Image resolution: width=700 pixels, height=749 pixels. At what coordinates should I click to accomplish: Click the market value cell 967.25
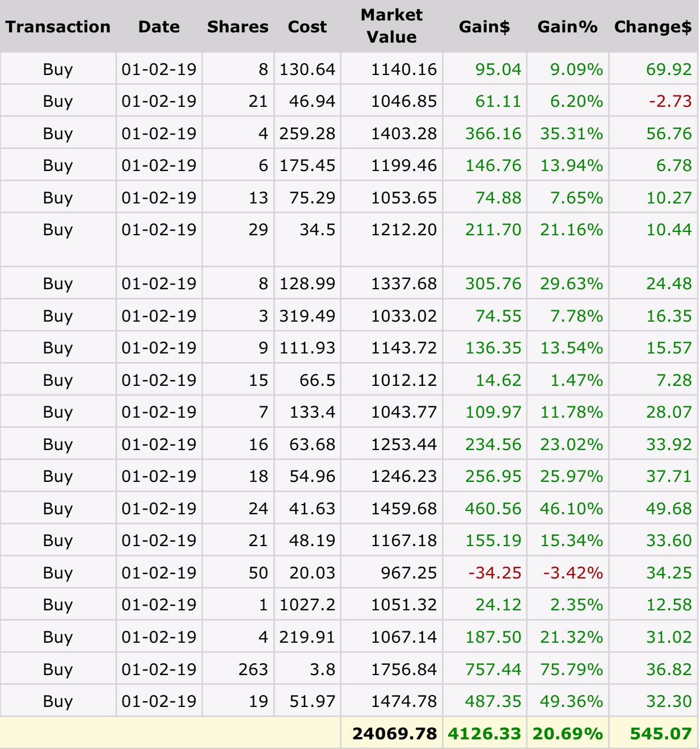pos(409,573)
